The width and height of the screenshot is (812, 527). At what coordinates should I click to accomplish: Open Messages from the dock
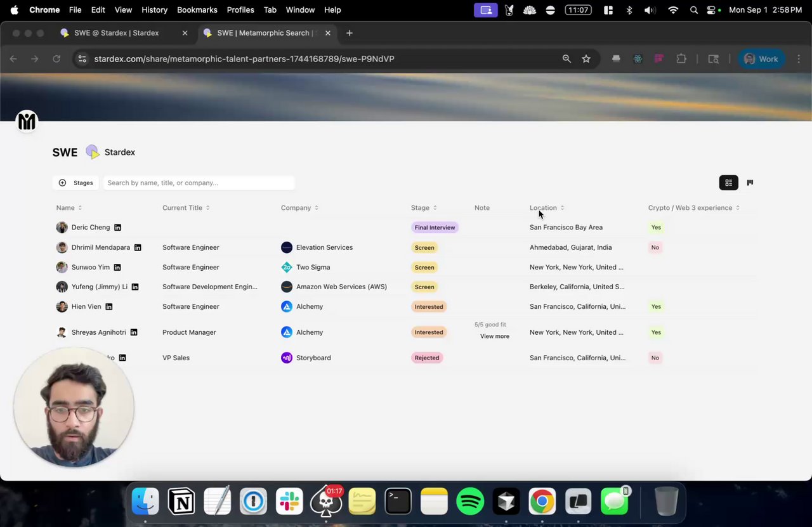615,502
